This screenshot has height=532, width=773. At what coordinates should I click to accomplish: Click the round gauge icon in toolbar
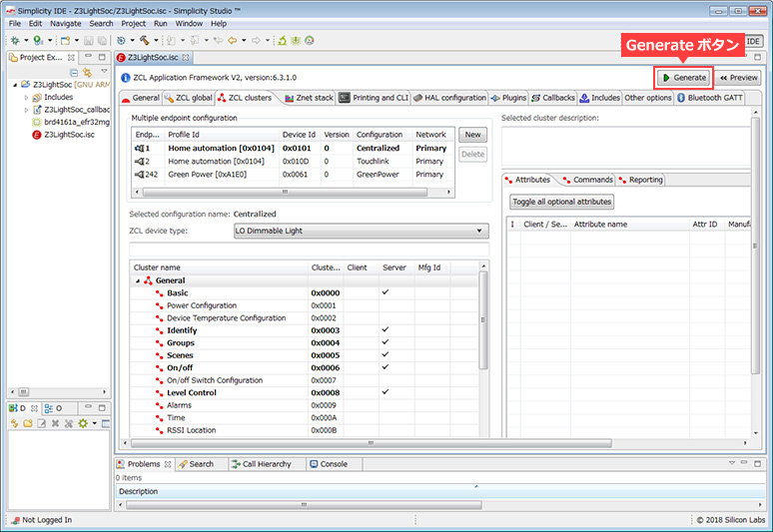click(x=310, y=40)
